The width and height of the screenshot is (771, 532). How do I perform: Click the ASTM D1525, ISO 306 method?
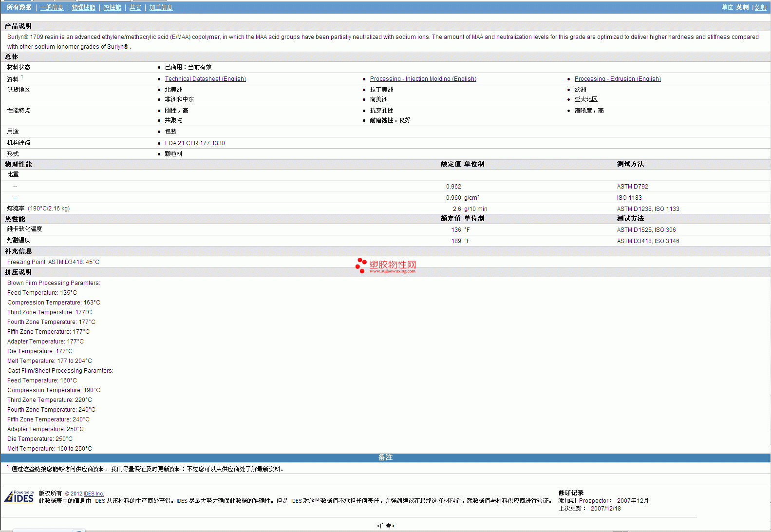click(646, 230)
